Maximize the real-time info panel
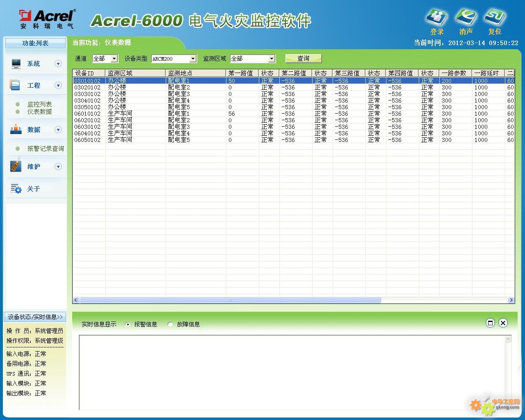The height and width of the screenshot is (420, 525). (x=490, y=323)
